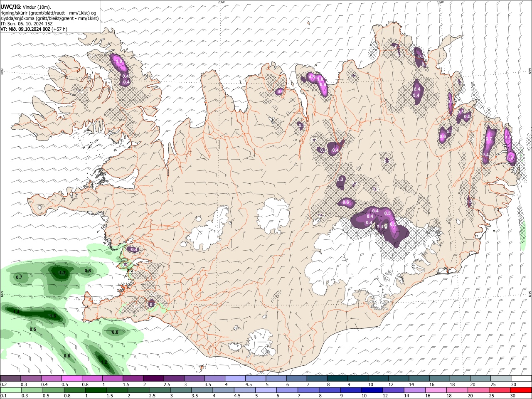Click the lightest green swatch labeled 0.1
532x399 pixels.
click(x=11, y=390)
